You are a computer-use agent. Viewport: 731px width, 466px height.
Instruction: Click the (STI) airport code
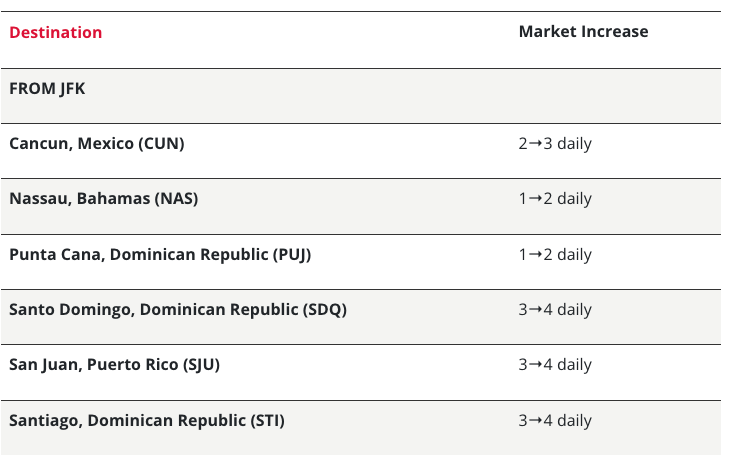pyautogui.click(x=264, y=420)
